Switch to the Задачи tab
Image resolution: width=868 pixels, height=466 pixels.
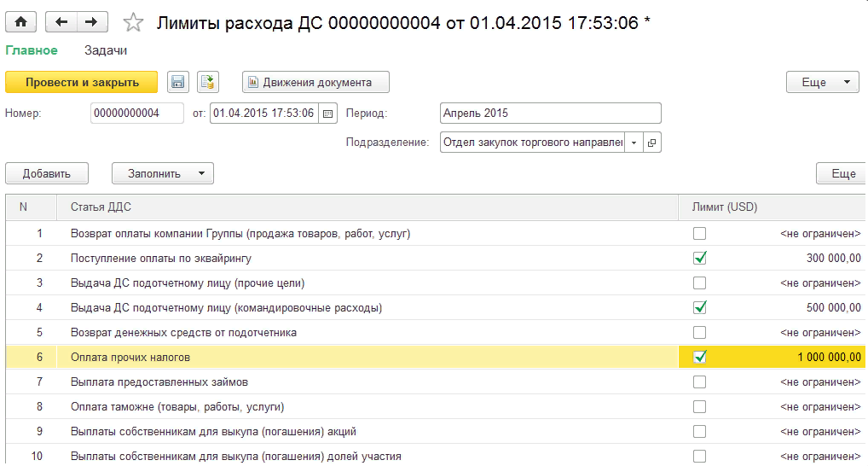pyautogui.click(x=106, y=50)
